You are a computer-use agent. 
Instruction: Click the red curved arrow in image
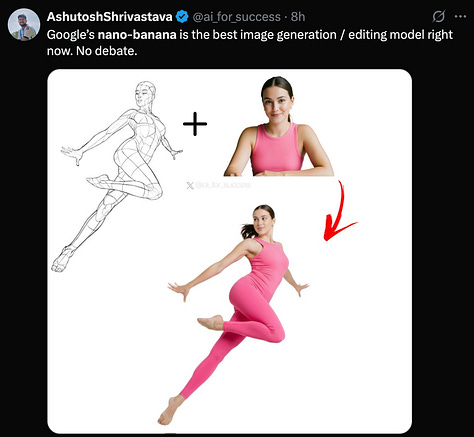coord(339,211)
